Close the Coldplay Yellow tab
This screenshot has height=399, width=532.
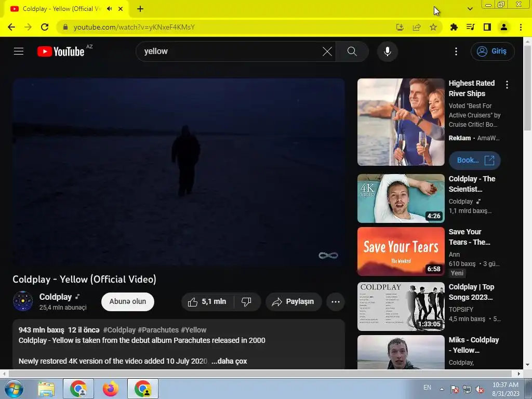pyautogui.click(x=121, y=9)
